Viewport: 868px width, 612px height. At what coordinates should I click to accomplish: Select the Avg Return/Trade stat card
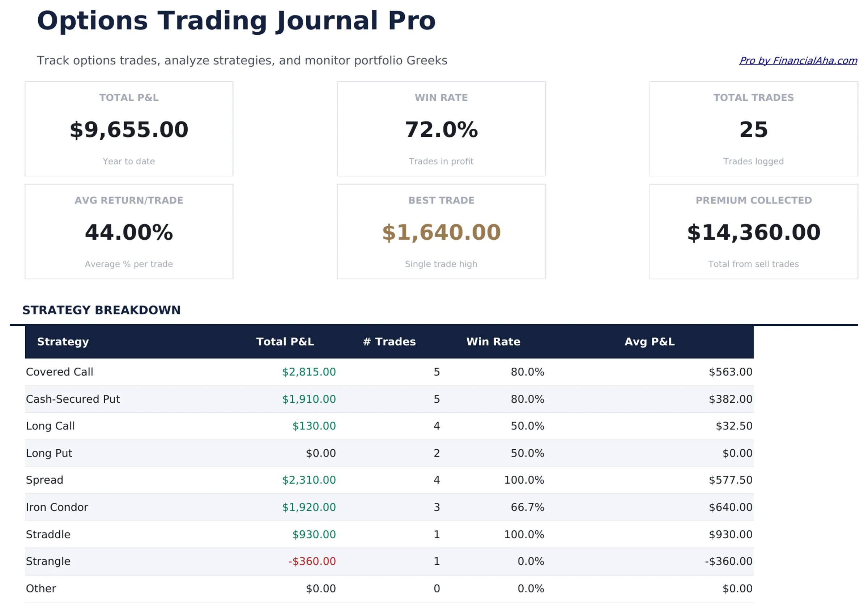pos(128,231)
